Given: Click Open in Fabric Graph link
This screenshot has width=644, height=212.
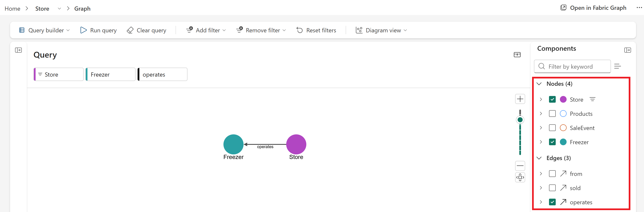Looking at the screenshot, I should (x=593, y=8).
